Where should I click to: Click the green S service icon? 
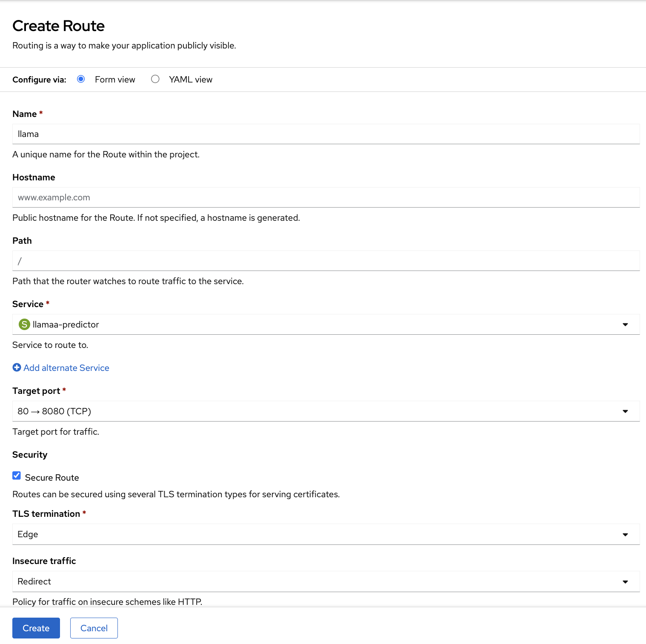[x=24, y=325]
